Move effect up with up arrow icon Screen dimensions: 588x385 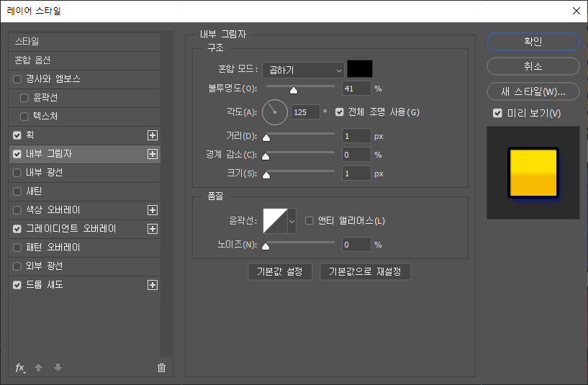(38, 368)
